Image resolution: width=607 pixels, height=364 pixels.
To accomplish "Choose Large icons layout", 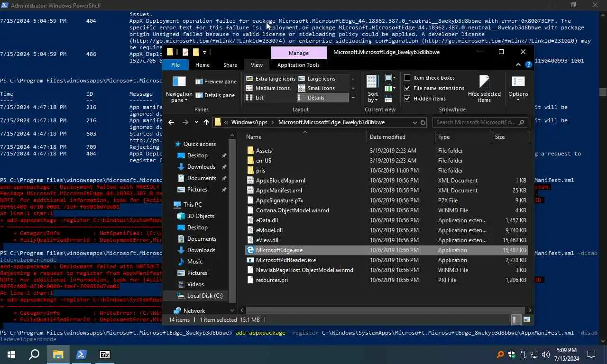I will click(316, 79).
